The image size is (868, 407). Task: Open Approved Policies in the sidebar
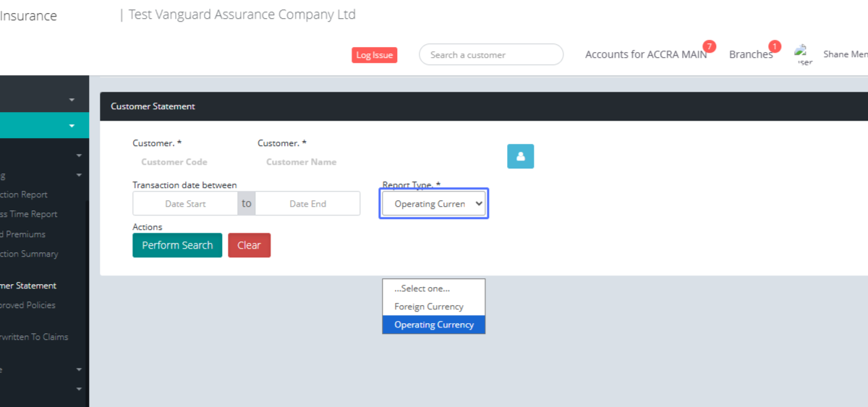tap(29, 305)
